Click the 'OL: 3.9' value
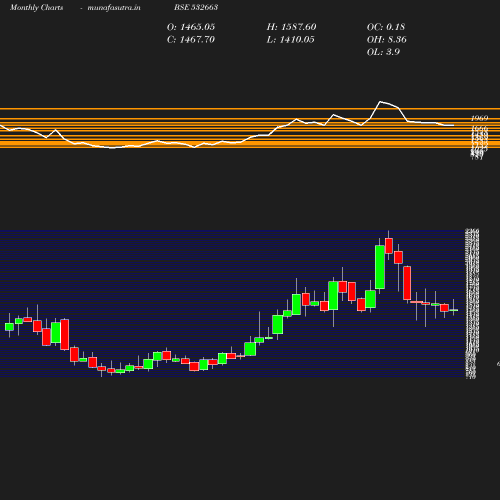 383,52
